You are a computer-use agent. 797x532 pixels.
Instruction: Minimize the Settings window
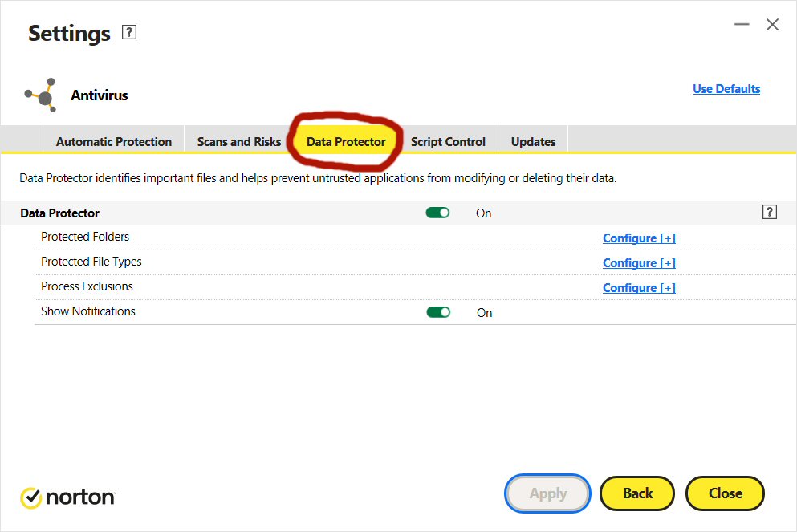pos(742,24)
